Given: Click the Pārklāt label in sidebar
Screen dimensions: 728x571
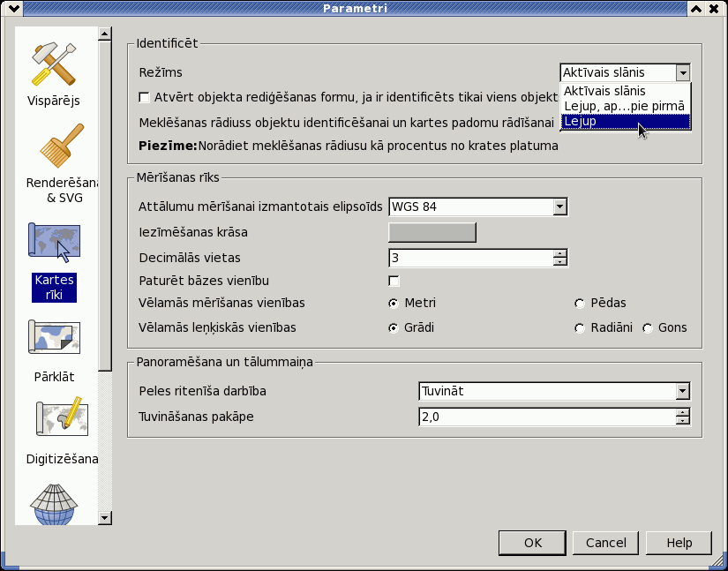Looking at the screenshot, I should (54, 377).
